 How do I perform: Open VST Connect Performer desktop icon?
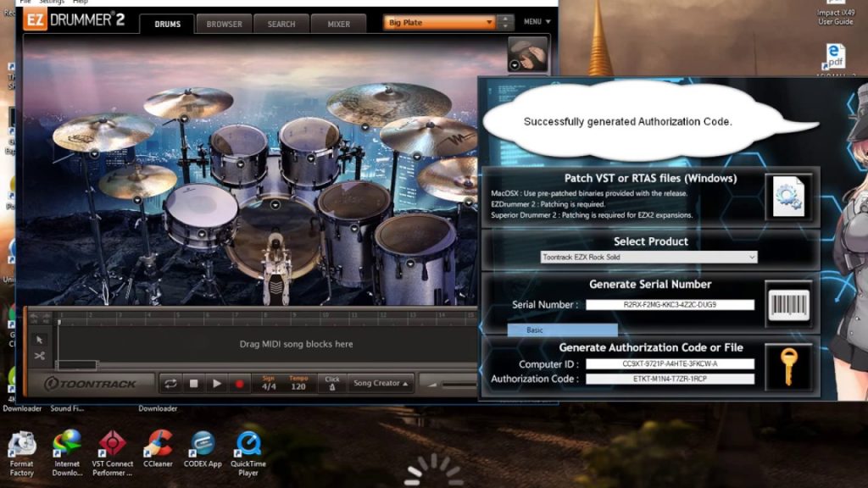point(113,454)
